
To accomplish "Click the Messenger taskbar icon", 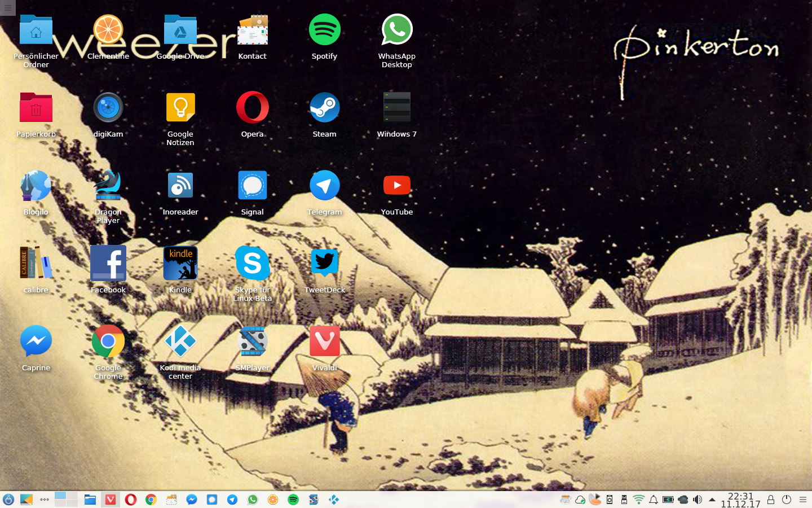I will click(x=192, y=500).
